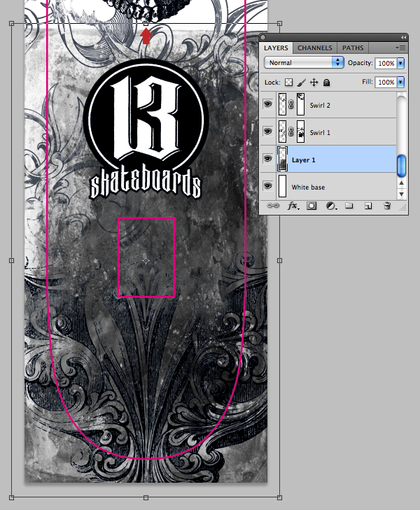Image resolution: width=420 pixels, height=510 pixels.
Task: Hide the White base layer
Action: coord(267,186)
